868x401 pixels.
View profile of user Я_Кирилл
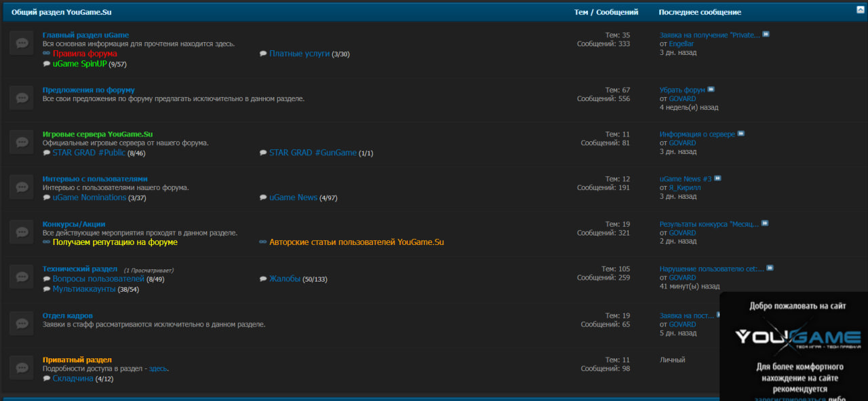pyautogui.click(x=686, y=188)
